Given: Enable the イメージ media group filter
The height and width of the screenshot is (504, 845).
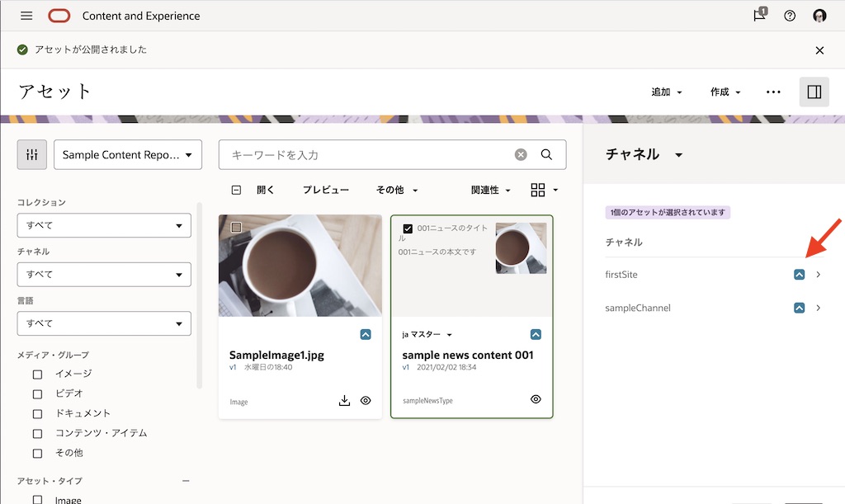Looking at the screenshot, I should point(36,374).
